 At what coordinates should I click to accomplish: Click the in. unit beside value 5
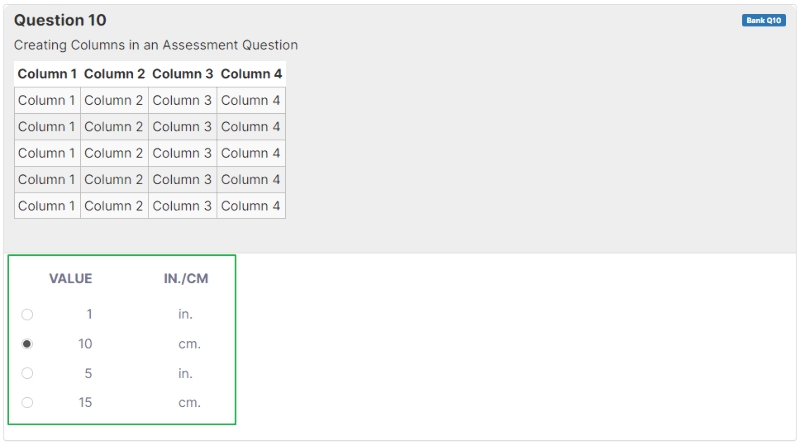(x=186, y=373)
